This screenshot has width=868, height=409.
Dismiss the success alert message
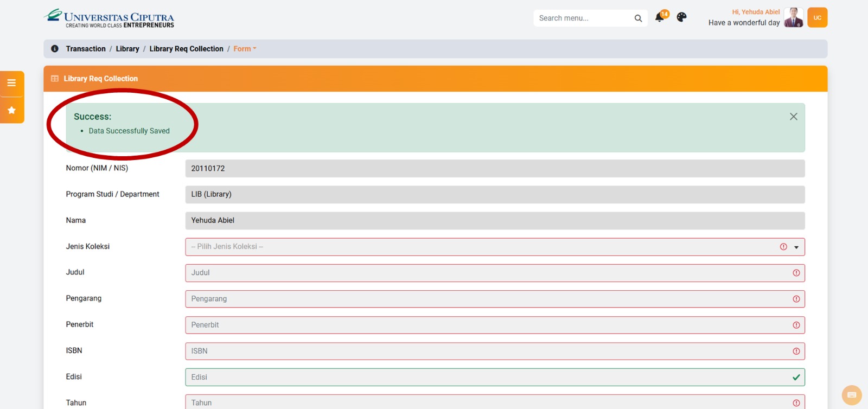click(x=793, y=117)
